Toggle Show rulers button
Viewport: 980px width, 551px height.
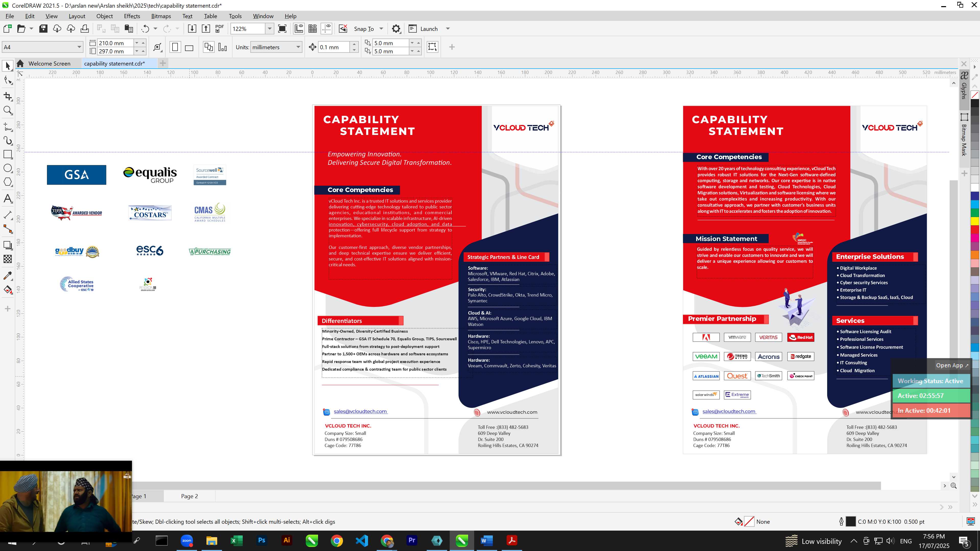299,29
